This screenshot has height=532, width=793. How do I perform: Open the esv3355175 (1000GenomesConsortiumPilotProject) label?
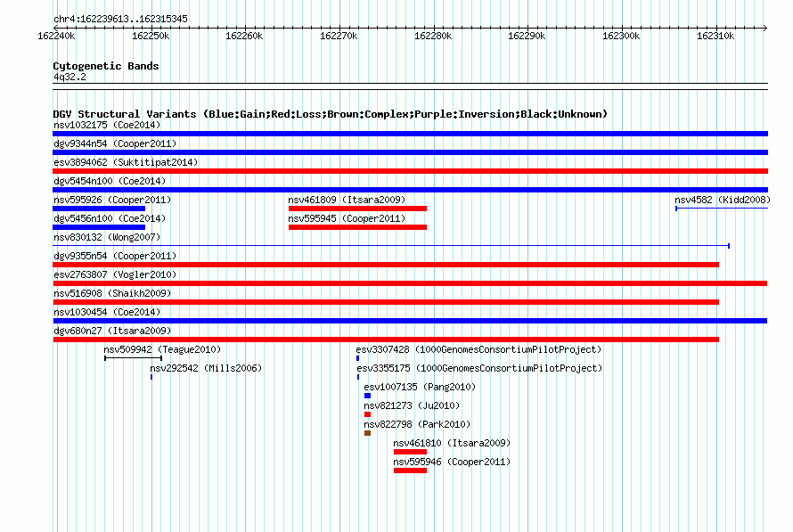tap(479, 368)
